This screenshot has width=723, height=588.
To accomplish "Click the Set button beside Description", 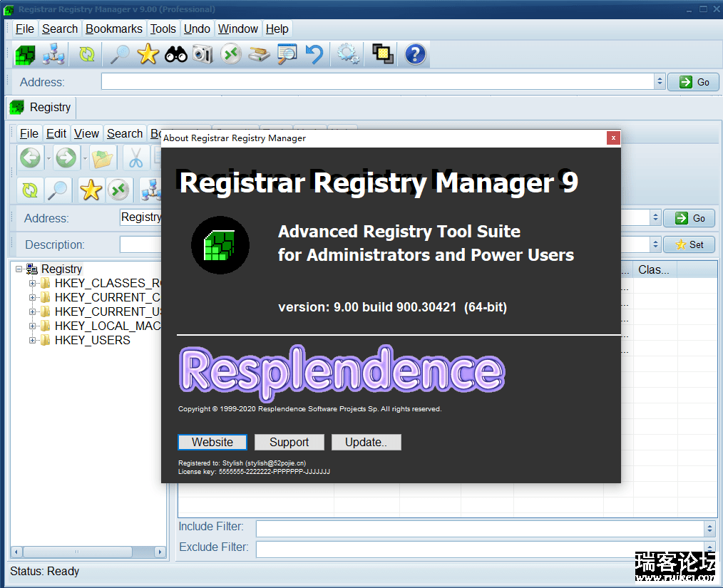I will [x=689, y=244].
